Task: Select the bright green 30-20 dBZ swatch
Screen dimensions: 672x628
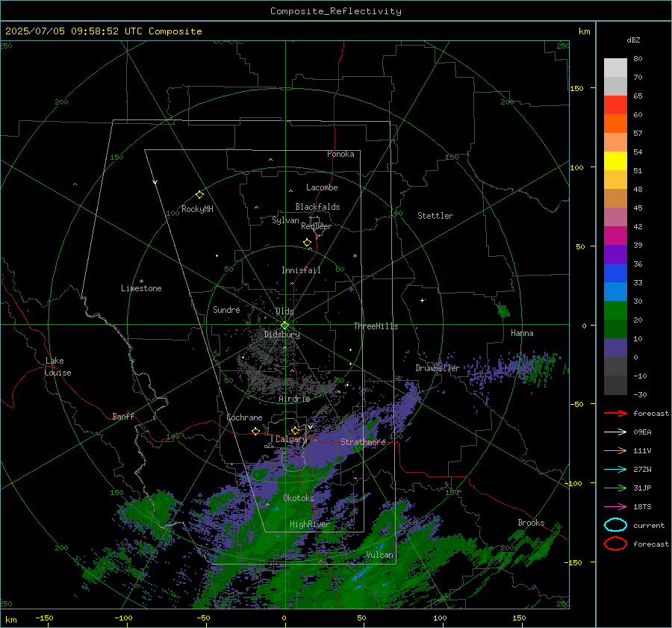Action: click(x=615, y=311)
